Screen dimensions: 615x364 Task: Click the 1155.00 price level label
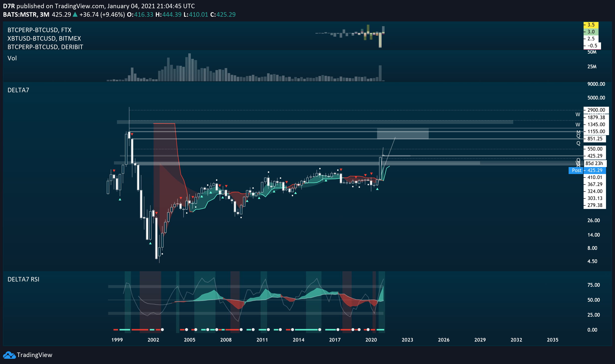tap(596, 131)
